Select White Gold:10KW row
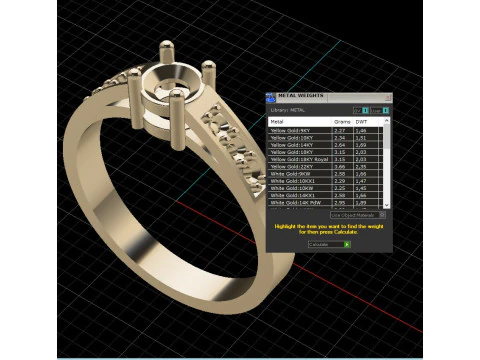Image resolution: width=480 pixels, height=360 pixels. pyautogui.click(x=326, y=188)
